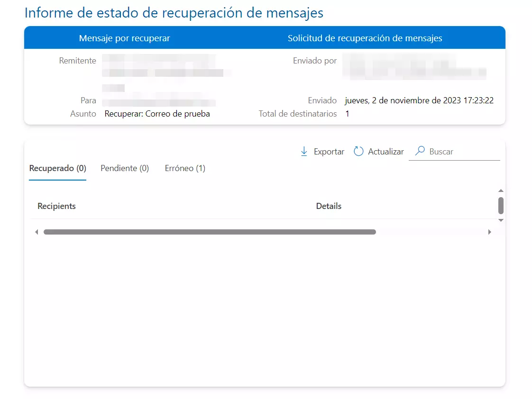Click the right arrow of the horizontal scrollbar

(x=490, y=232)
